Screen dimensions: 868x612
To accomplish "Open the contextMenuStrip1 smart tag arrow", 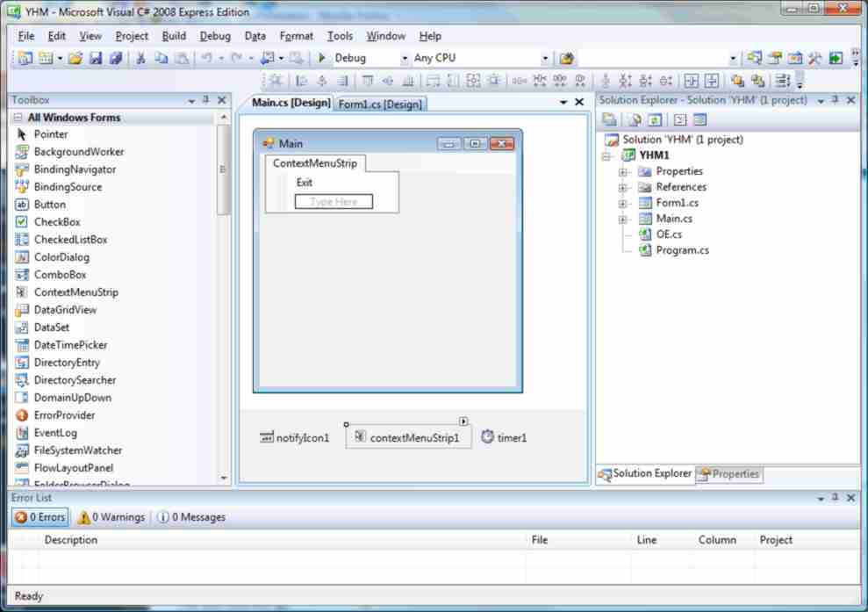I will tap(463, 421).
